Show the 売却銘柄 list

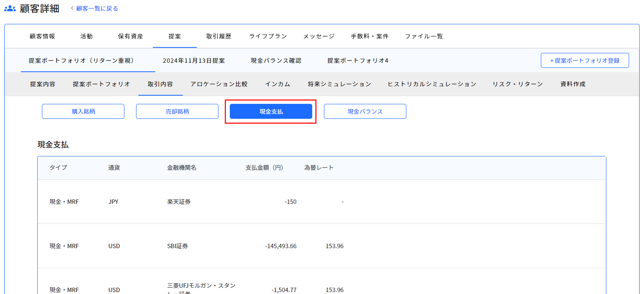click(x=177, y=112)
